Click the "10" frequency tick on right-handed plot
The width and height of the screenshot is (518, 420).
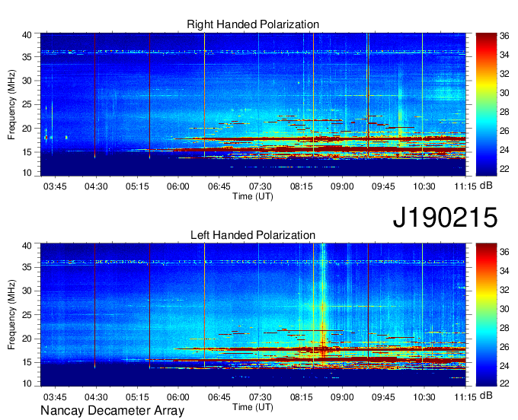27,173
